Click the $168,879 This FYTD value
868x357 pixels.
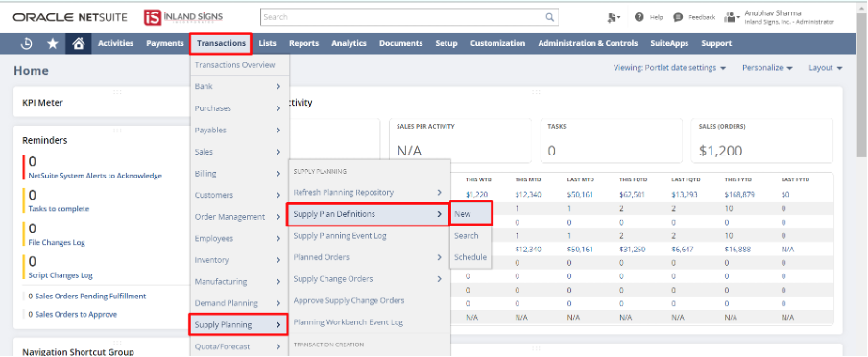coord(740,195)
